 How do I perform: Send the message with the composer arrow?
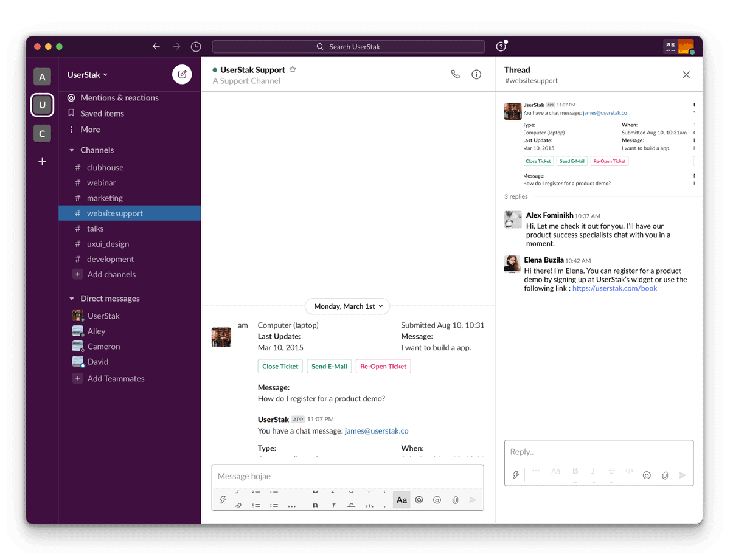473,500
